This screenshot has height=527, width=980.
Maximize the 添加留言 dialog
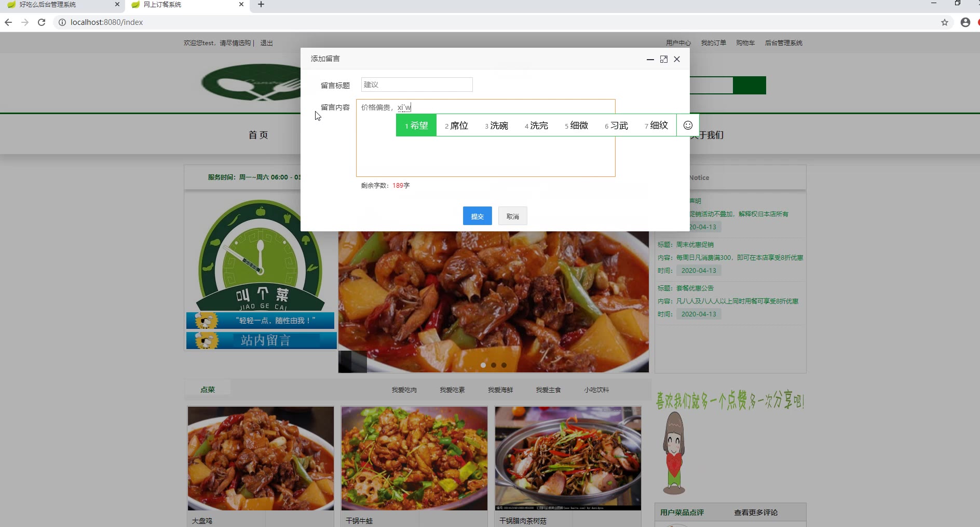click(663, 59)
